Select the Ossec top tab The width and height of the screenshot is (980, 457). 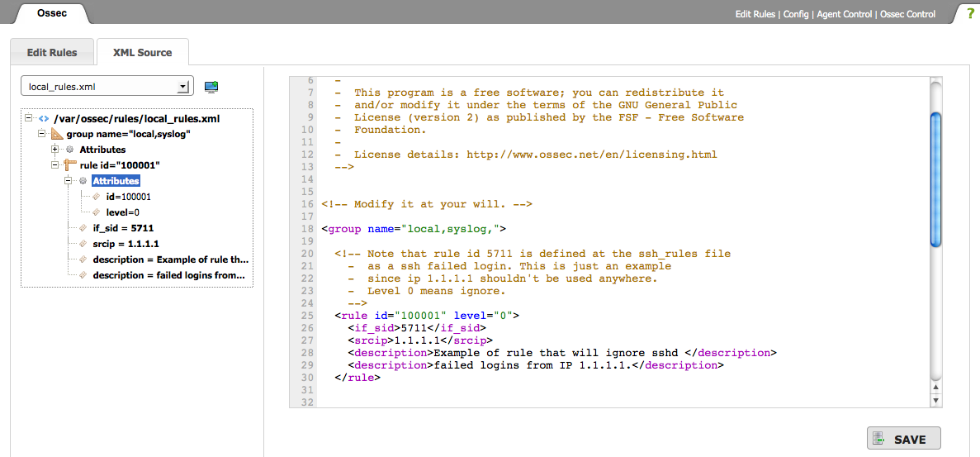pos(52,13)
